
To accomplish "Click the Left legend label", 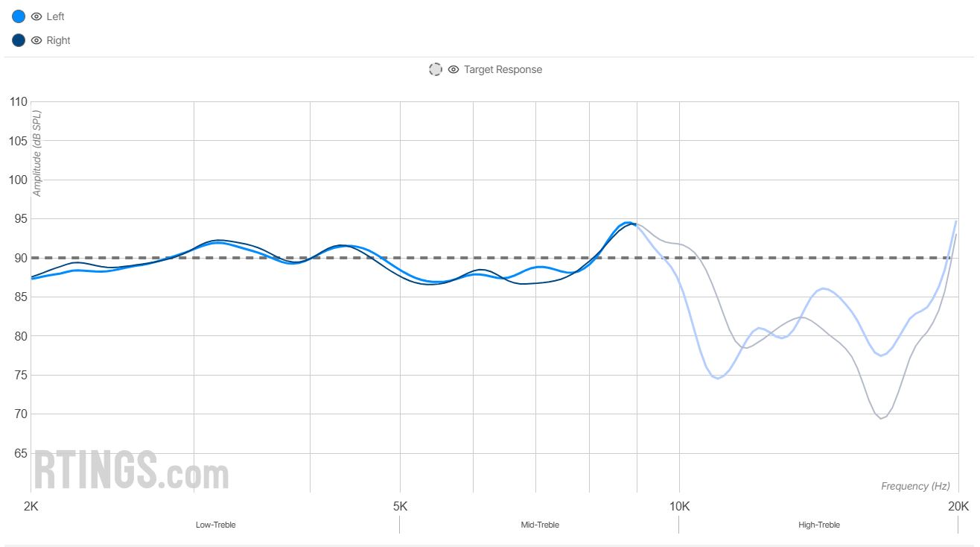I will (55, 16).
